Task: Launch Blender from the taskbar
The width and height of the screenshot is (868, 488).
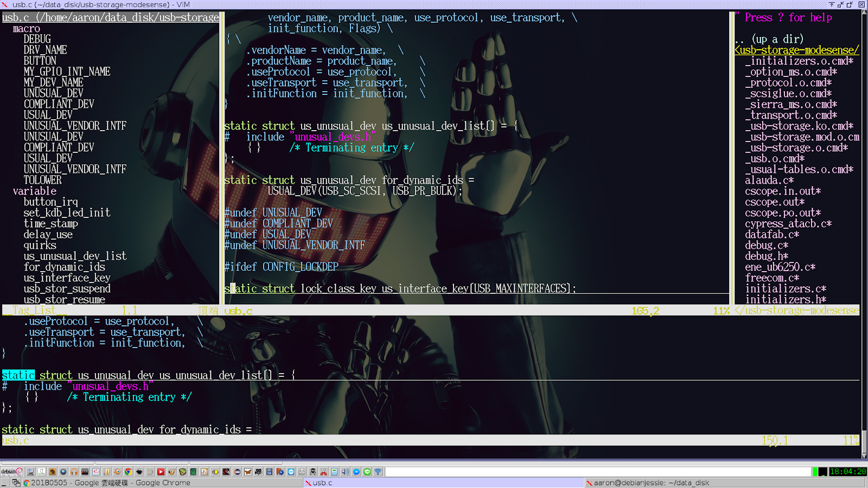Action: coord(117,472)
